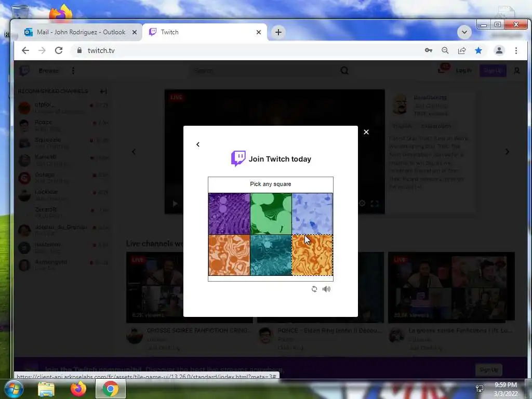
Task: Pick the light blue captcha square
Action: coord(312,214)
